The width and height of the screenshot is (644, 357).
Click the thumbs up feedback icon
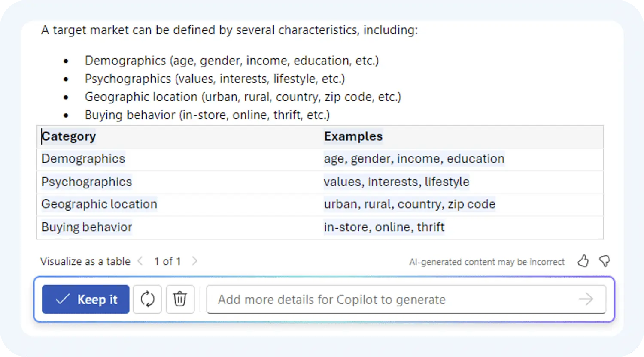click(583, 261)
